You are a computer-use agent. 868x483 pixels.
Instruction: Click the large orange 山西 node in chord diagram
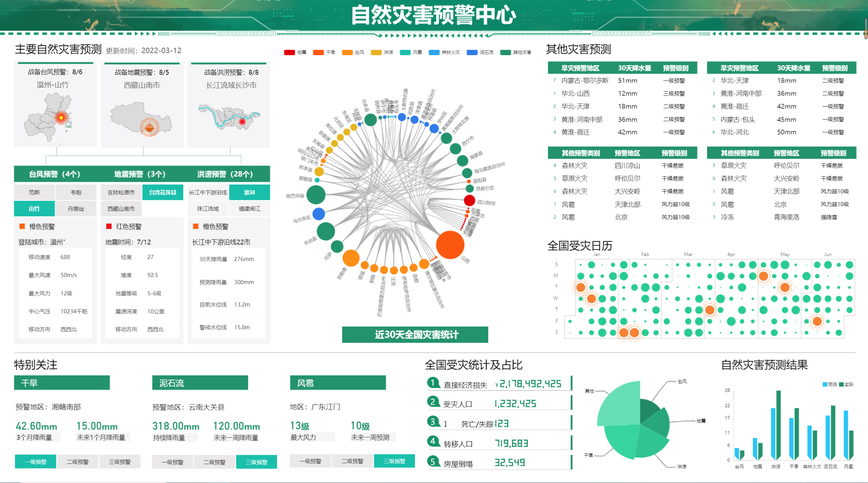[450, 245]
